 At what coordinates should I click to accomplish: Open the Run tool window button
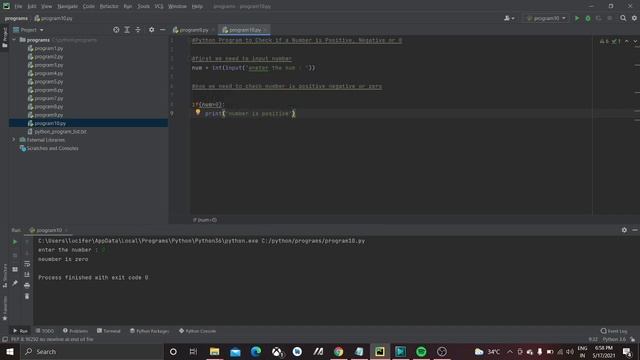pyautogui.click(x=20, y=331)
